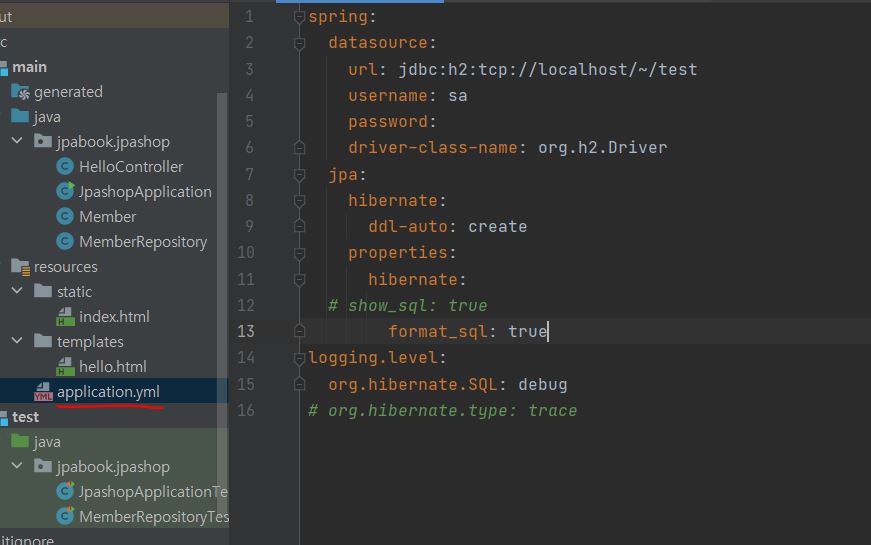The image size is (871, 545).
Task: Click the HelloController class icon
Action: point(65,167)
